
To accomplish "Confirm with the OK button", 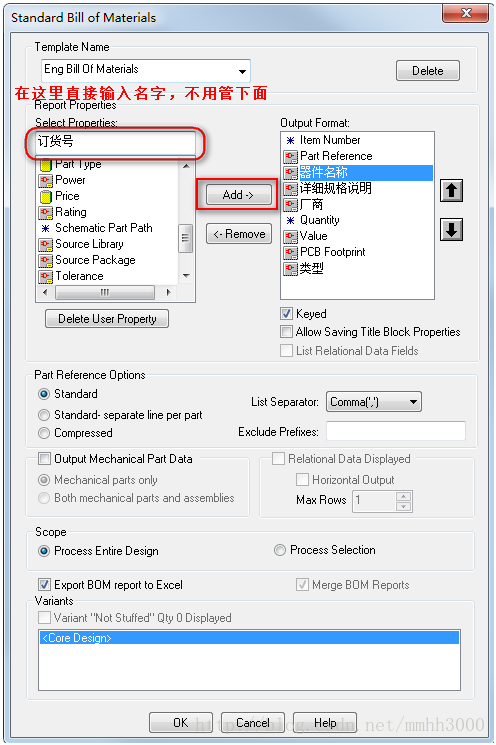I will point(181,723).
